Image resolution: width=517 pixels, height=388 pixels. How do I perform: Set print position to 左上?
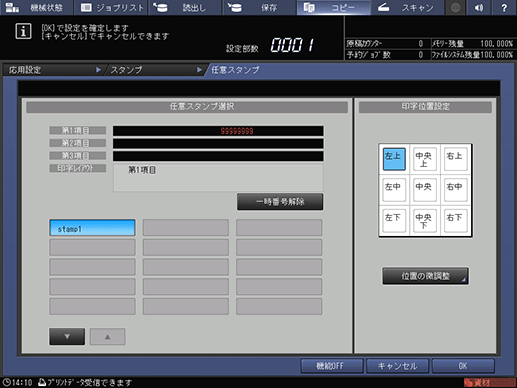click(394, 159)
